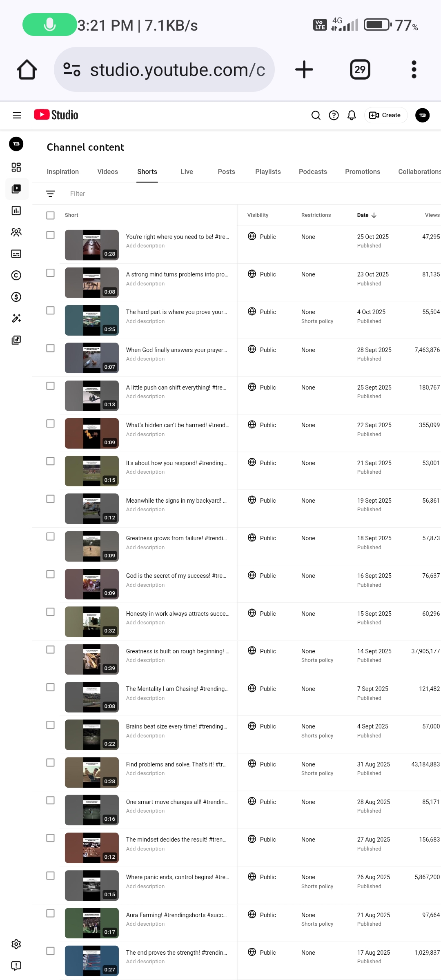441x980 pixels.
Task: Click the notifications bell icon
Action: 352,116
